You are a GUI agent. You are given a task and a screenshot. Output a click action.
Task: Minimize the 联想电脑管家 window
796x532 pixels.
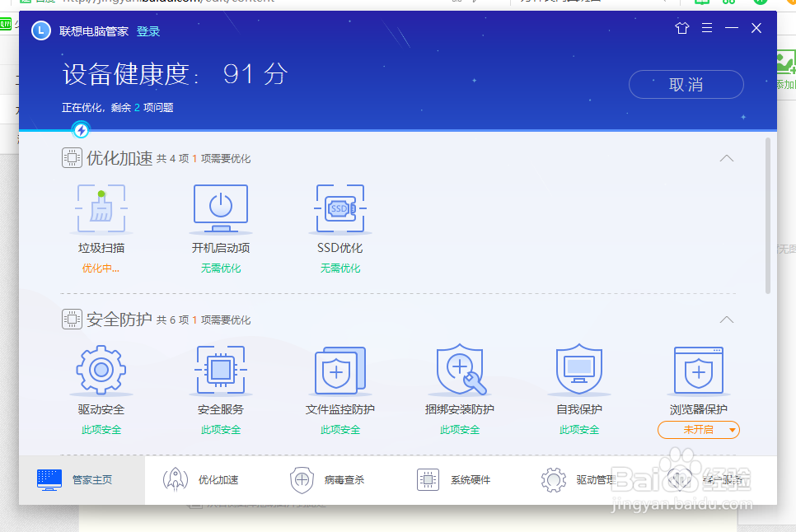click(732, 28)
